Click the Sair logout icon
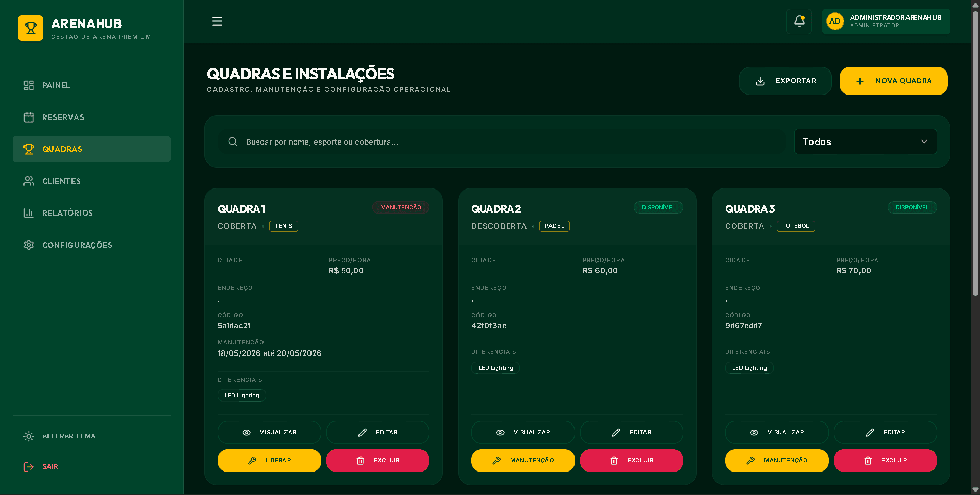The image size is (980, 495). [29, 467]
